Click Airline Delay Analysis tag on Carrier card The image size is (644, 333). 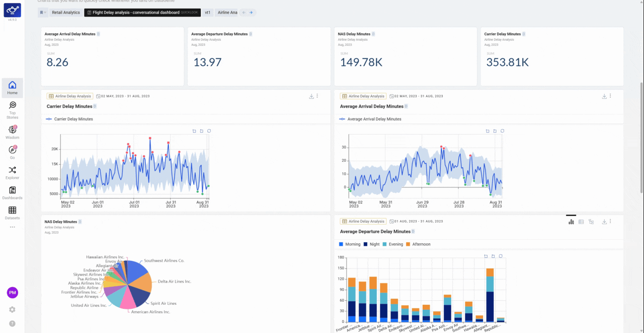pos(70,96)
